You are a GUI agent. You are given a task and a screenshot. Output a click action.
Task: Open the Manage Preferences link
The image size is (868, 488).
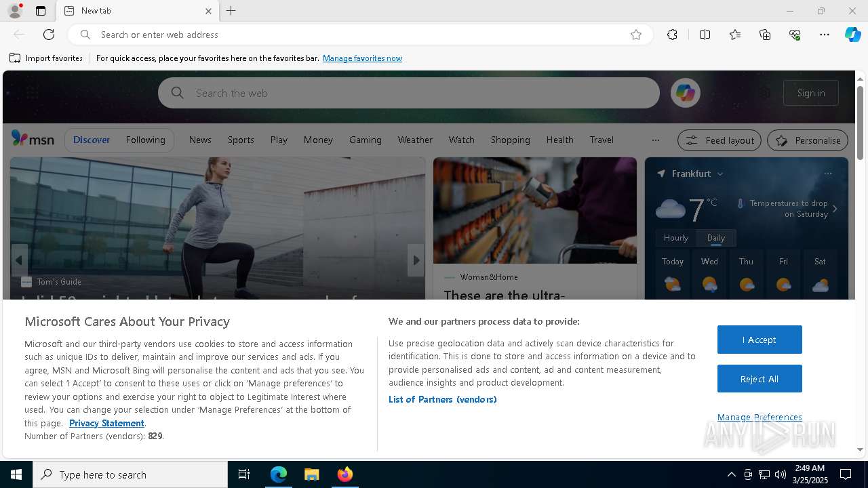pyautogui.click(x=759, y=417)
